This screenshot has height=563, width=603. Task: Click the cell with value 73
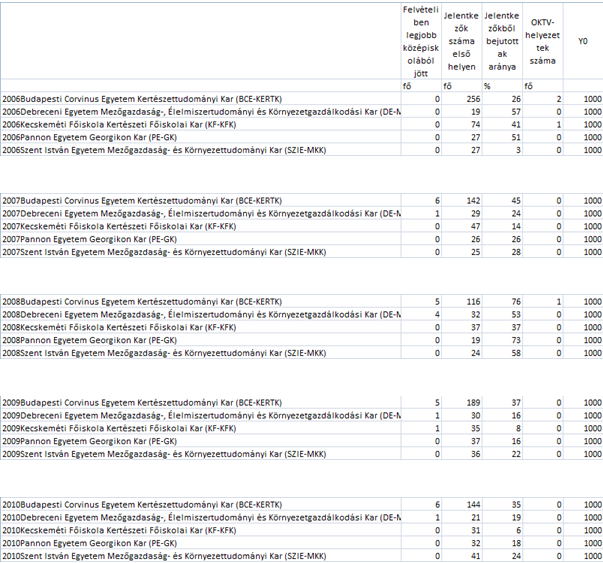[x=502, y=340]
